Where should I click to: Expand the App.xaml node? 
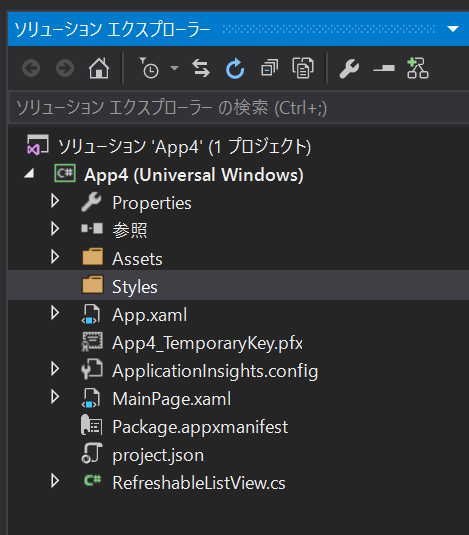click(x=55, y=313)
